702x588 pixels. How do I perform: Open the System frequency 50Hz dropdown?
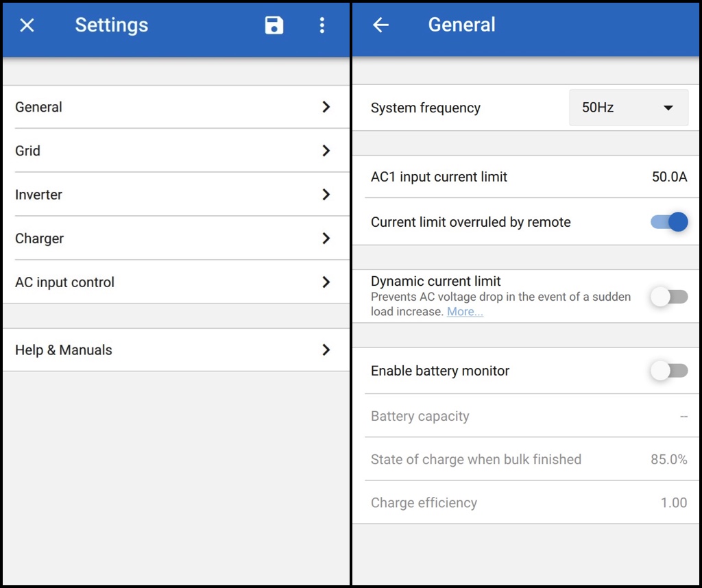click(628, 108)
